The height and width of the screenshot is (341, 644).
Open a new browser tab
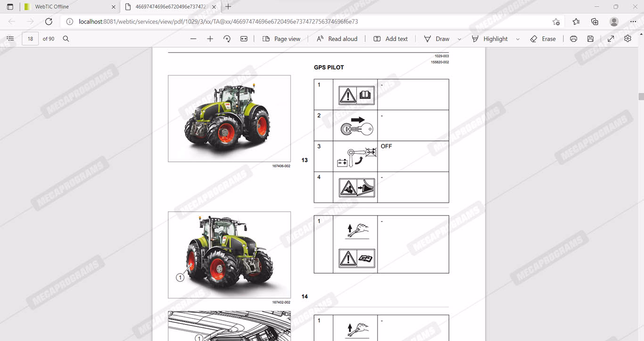(x=228, y=7)
